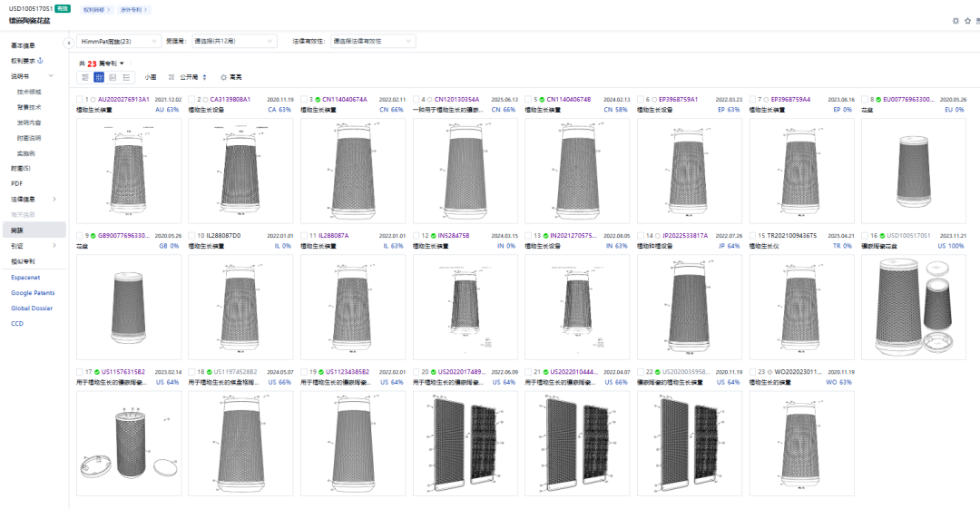Image resolution: width=980 pixels, height=509 pixels.
Task: Click the anchor icon next to 权利要求
Action: (x=41, y=61)
